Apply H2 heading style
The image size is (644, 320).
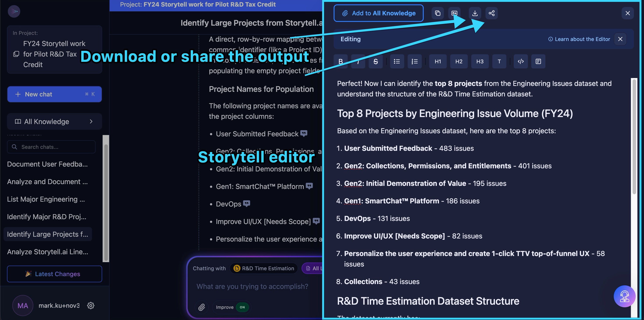(x=459, y=62)
